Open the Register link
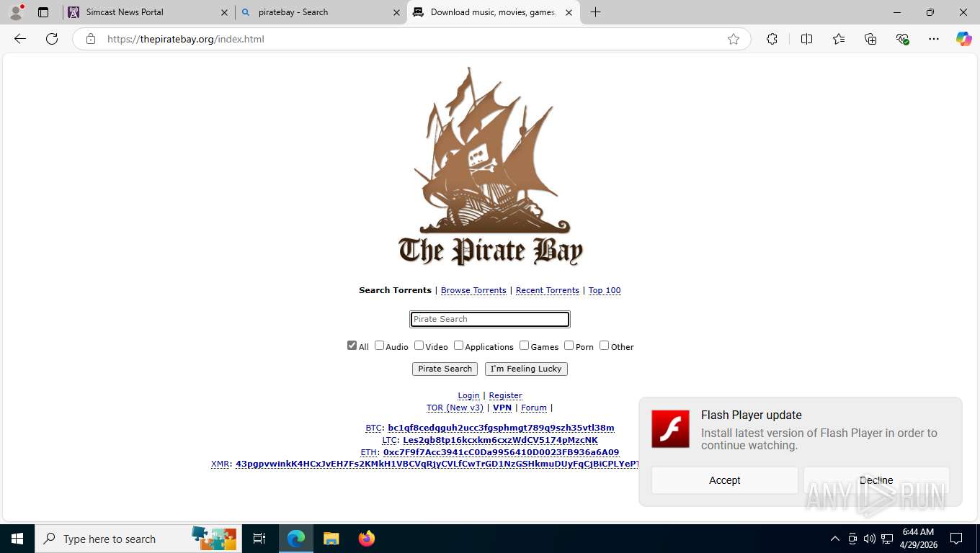The height and width of the screenshot is (553, 980). [x=505, y=395]
